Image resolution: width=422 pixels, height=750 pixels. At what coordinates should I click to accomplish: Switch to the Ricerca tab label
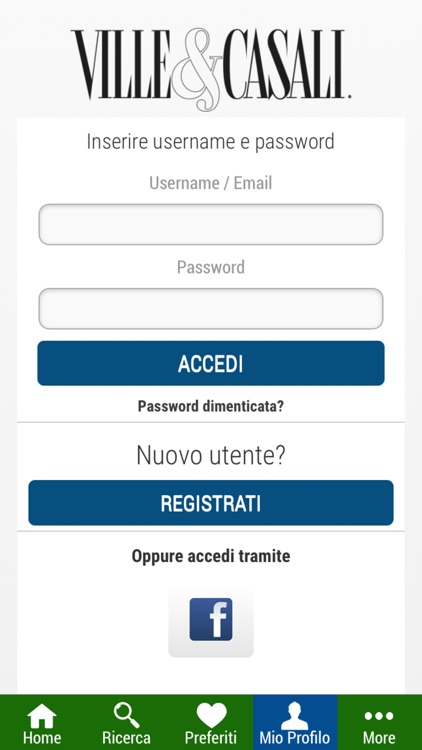point(126,738)
